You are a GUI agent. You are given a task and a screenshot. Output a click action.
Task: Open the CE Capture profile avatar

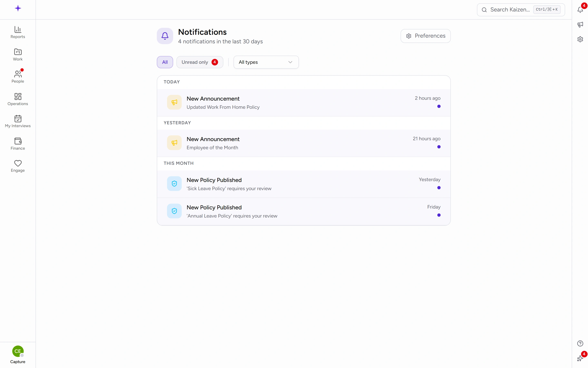point(18,351)
